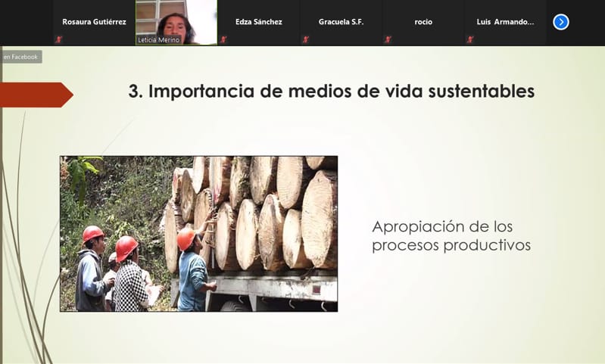Click Rosaura Gutiérrez's muted microphone icon
Image resolution: width=605 pixels, height=364 pixels.
(58, 39)
